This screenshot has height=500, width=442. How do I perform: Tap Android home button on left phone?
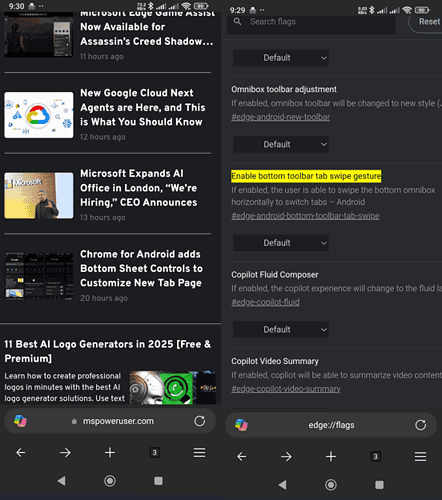pyautogui.click(x=110, y=481)
